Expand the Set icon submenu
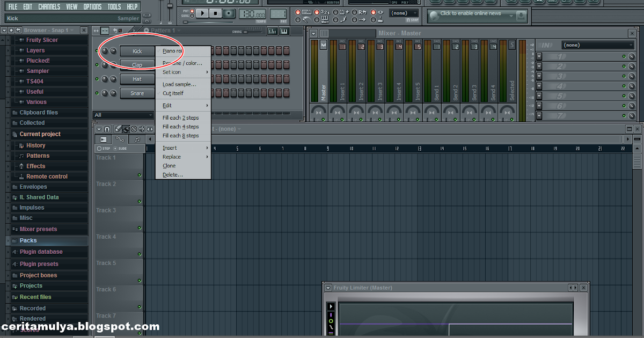The image size is (644, 338). (183, 72)
